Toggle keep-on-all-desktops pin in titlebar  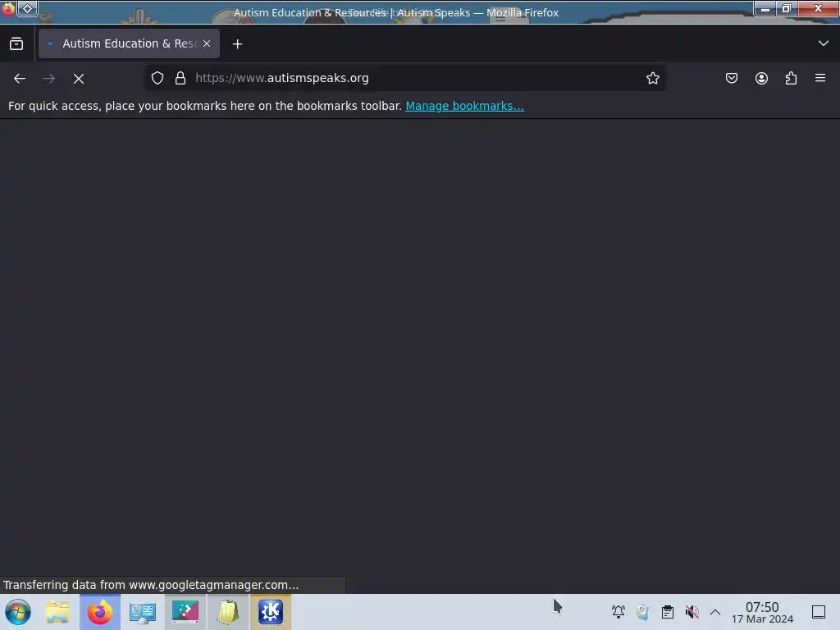pos(27,8)
